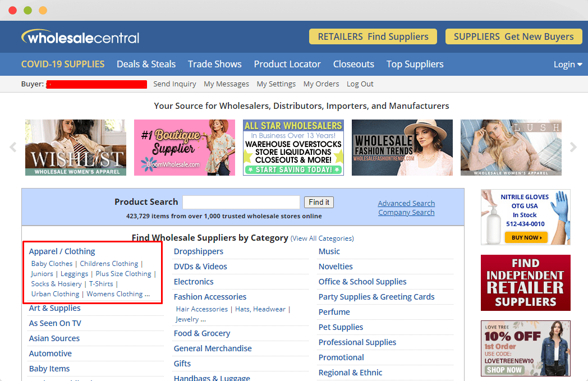Go to My Settings
The image size is (588, 381).
point(277,84)
